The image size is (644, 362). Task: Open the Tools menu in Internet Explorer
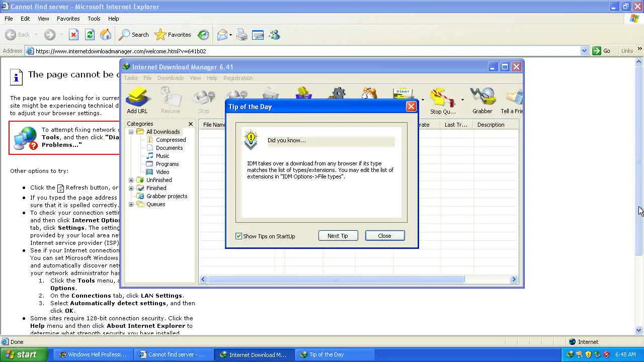pos(94,19)
